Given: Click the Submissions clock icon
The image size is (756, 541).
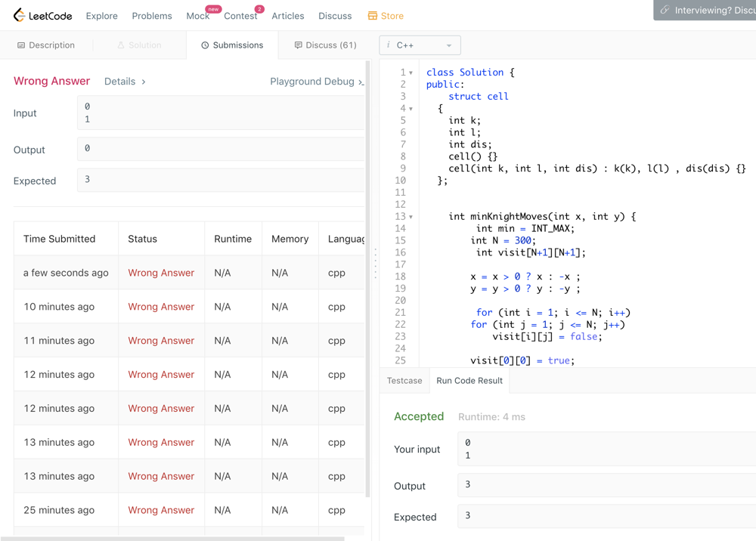Looking at the screenshot, I should pyautogui.click(x=205, y=45).
